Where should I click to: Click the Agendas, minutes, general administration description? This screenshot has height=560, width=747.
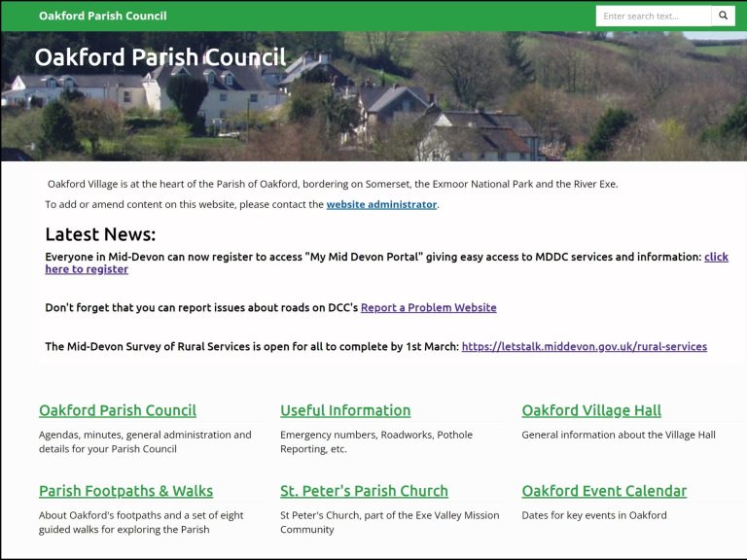pyautogui.click(x=145, y=441)
